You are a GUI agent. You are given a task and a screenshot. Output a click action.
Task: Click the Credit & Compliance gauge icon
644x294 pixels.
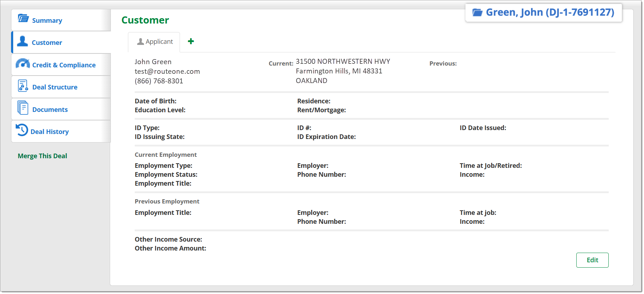(x=23, y=63)
